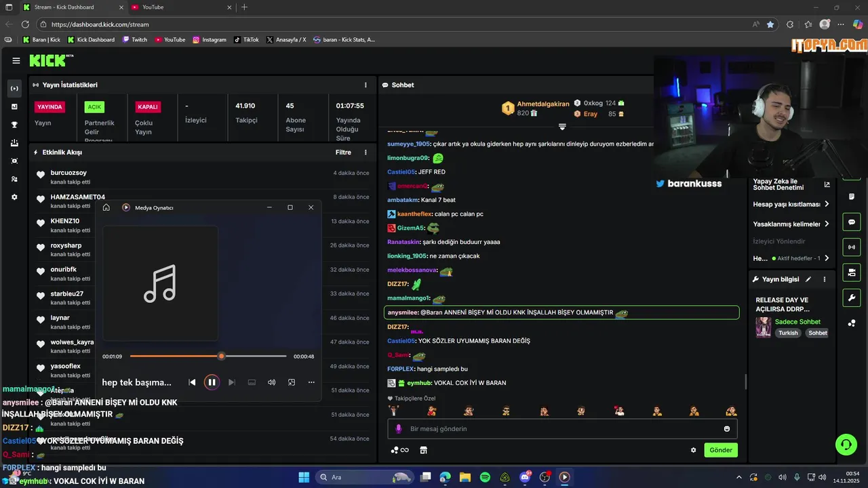
Task: Open the shop icon below chat input
Action: tap(424, 450)
